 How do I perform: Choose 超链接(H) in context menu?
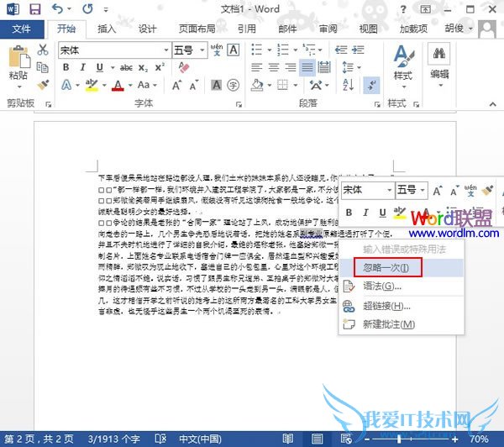click(x=402, y=306)
